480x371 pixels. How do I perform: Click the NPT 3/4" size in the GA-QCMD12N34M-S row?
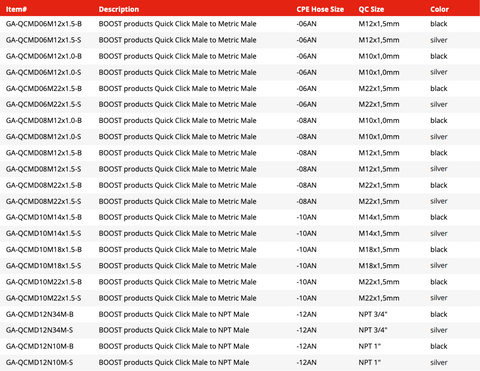tap(373, 330)
